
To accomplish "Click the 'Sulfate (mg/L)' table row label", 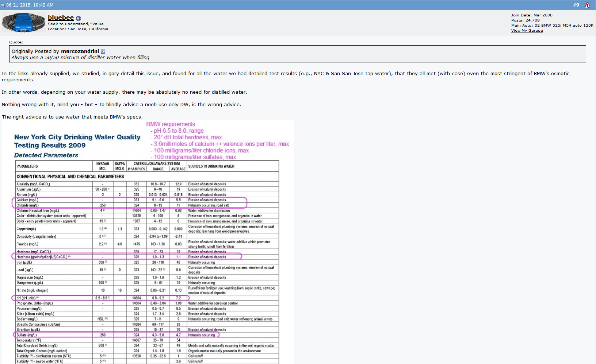I will (x=27, y=335).
